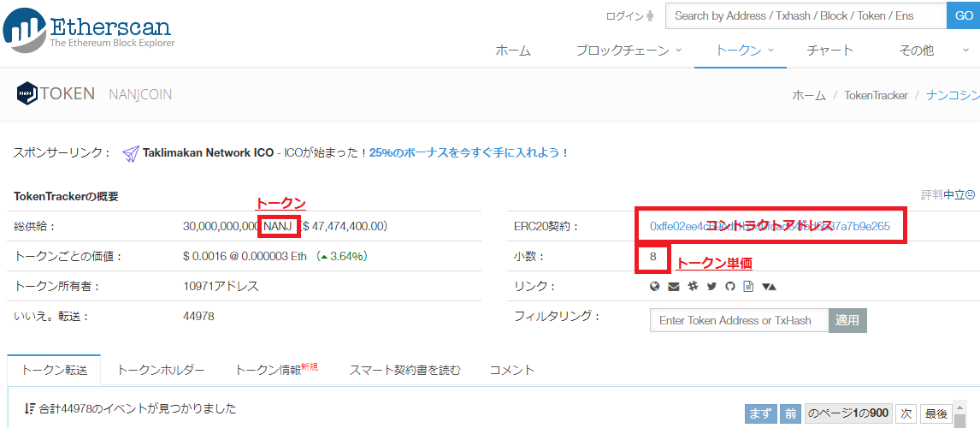
Task: Click the smiley face reputation icon
Action: click(x=970, y=195)
